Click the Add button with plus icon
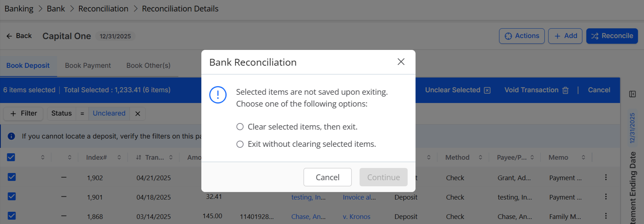 click(x=565, y=36)
